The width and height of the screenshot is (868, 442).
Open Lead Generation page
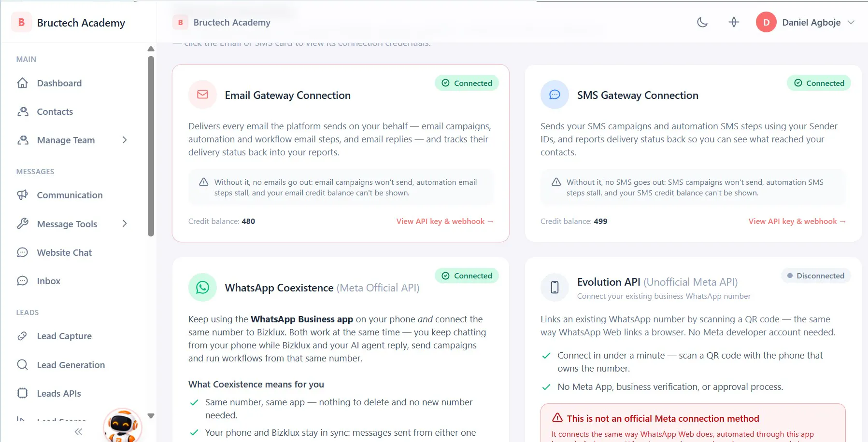71,365
